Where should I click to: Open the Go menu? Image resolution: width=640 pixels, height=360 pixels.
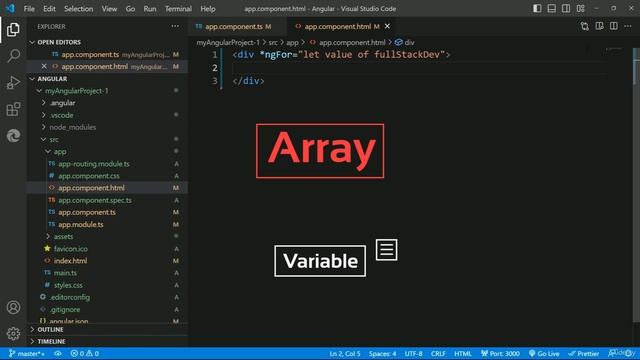(130, 9)
